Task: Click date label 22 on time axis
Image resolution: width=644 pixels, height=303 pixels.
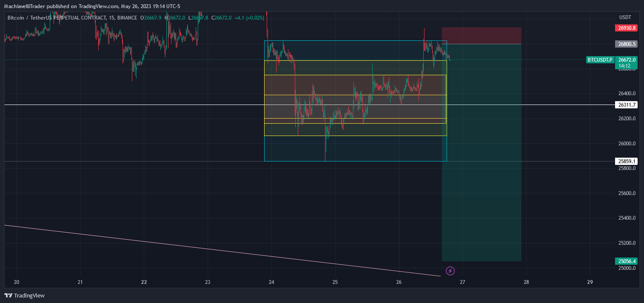Action: [x=144, y=282]
